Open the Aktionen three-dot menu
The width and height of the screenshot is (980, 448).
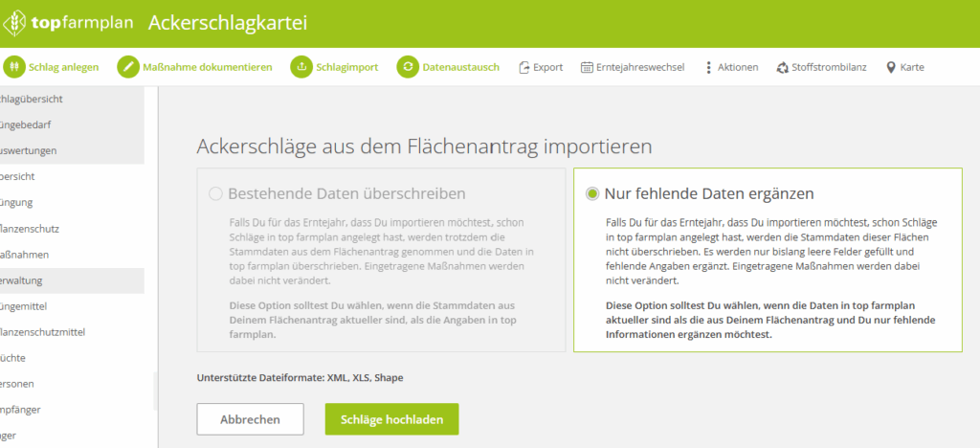(x=708, y=67)
